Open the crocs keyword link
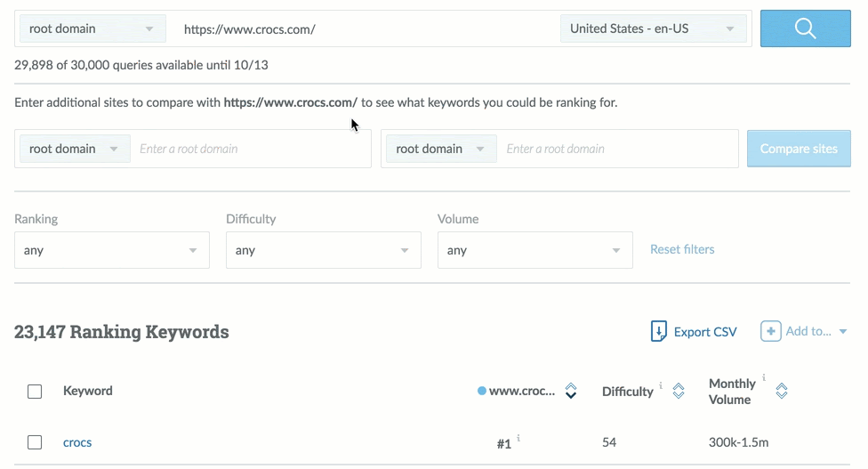868x469 pixels. [x=77, y=442]
